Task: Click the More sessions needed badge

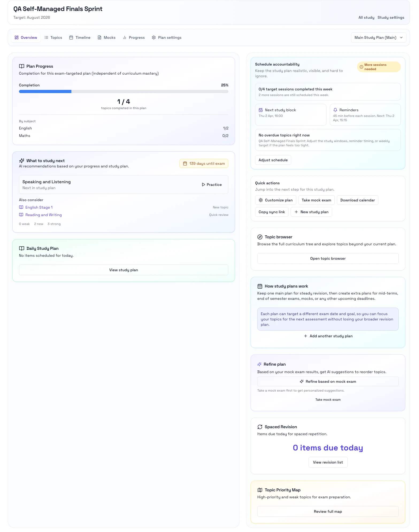Action: click(x=379, y=67)
